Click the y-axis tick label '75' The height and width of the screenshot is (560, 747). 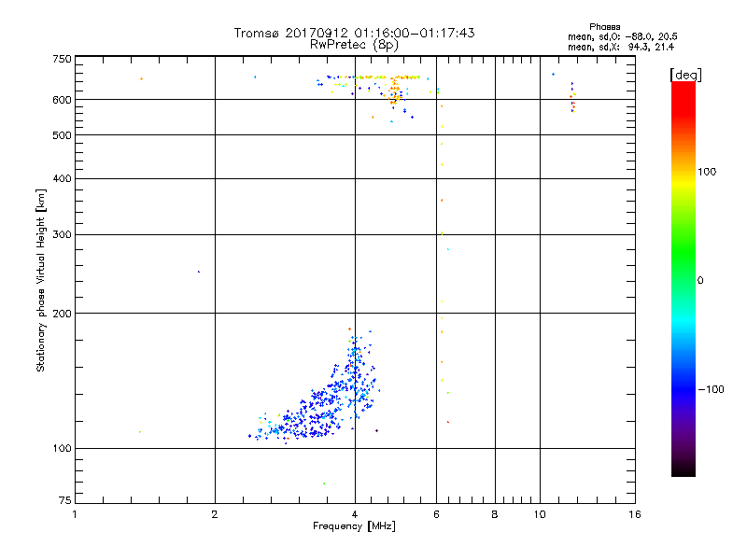65,500
